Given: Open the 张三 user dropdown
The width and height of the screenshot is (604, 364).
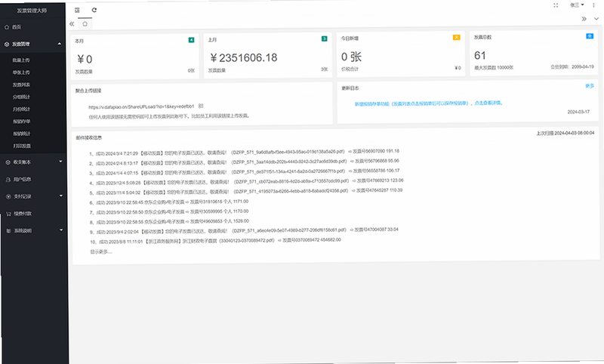Looking at the screenshot, I should click(x=577, y=5).
